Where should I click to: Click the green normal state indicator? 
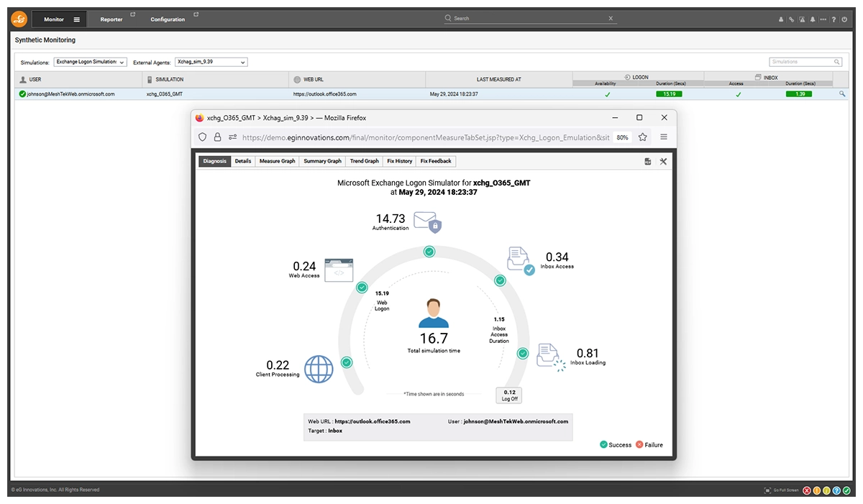click(846, 490)
